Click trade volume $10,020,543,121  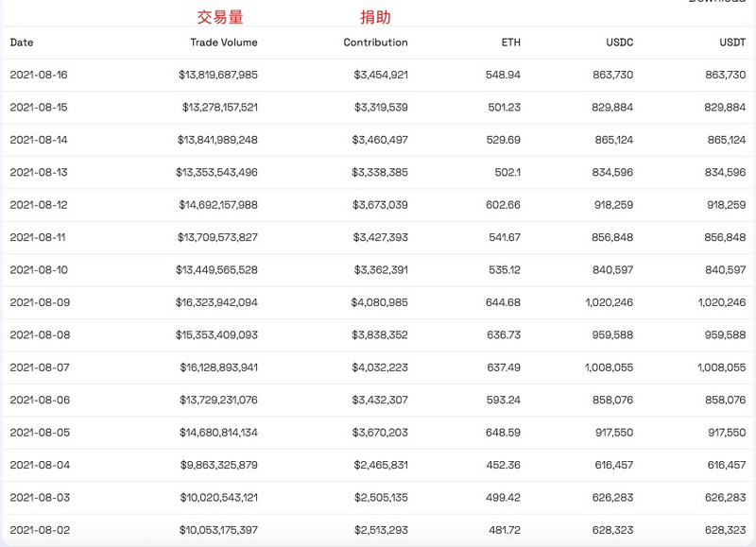[x=218, y=498]
